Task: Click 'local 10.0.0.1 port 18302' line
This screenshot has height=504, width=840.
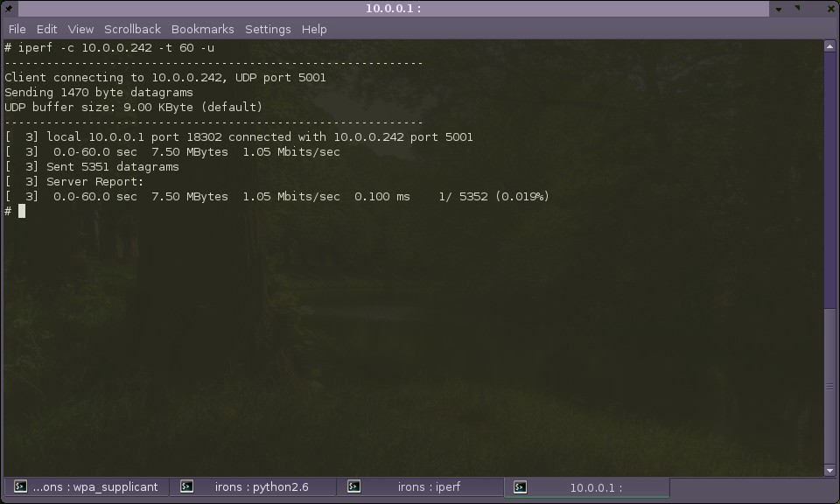Action: (239, 137)
